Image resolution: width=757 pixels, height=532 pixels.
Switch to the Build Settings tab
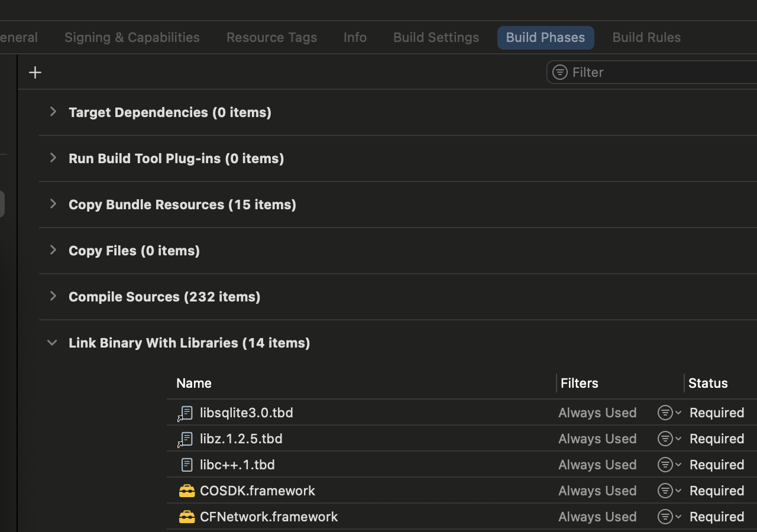tap(436, 37)
